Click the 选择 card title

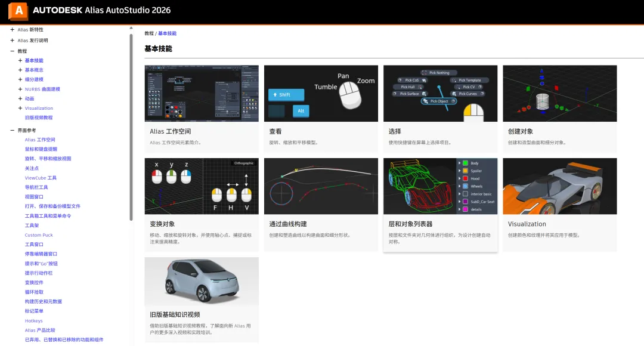(x=395, y=131)
